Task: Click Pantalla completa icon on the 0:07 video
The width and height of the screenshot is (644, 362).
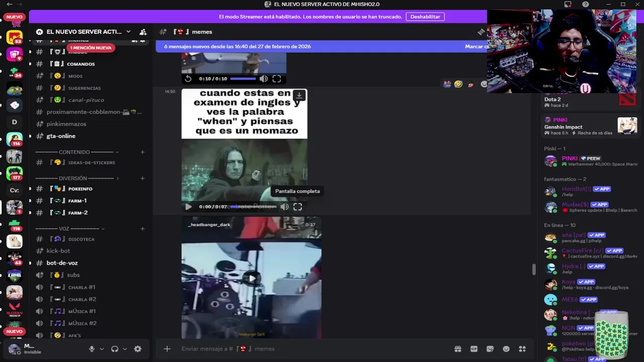Action: tap(298, 207)
